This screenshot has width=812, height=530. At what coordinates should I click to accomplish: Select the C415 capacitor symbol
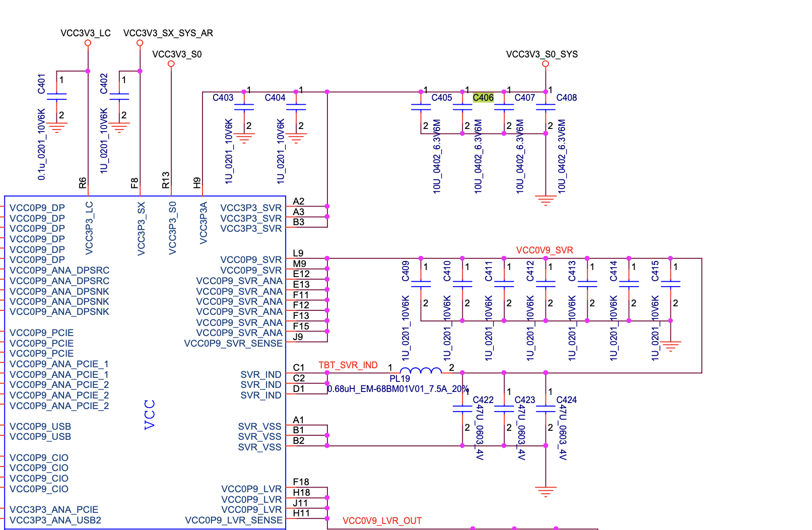coord(670,284)
